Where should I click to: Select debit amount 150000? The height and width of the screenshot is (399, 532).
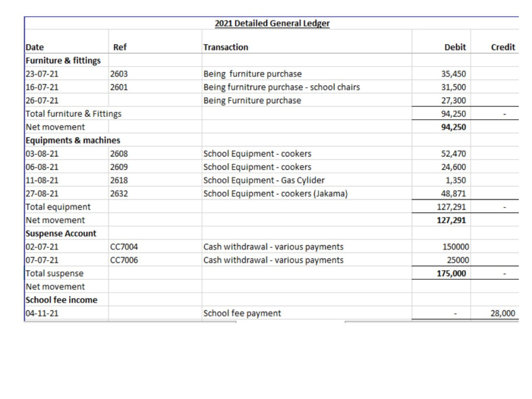456,247
